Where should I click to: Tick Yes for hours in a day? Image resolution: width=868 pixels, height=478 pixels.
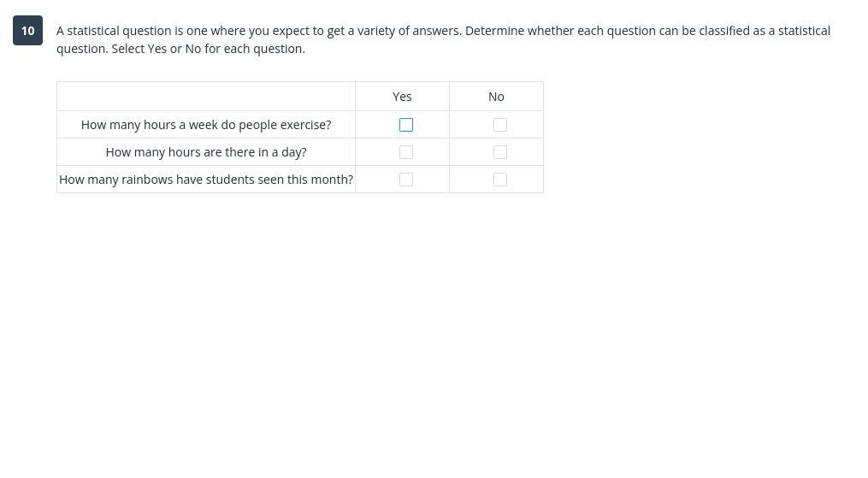coord(406,152)
